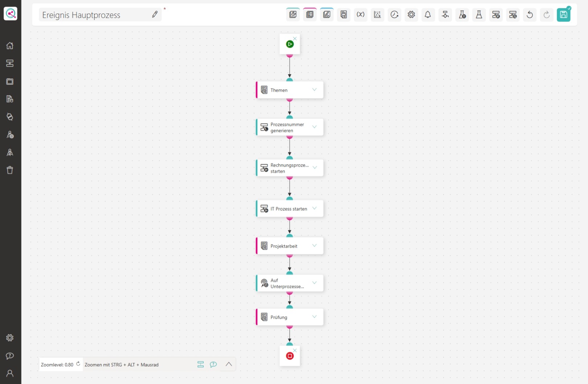Screen dimensions: 588x384
Task: Expand the Rechnungsprozess starten node chevron
Action: pos(314,168)
